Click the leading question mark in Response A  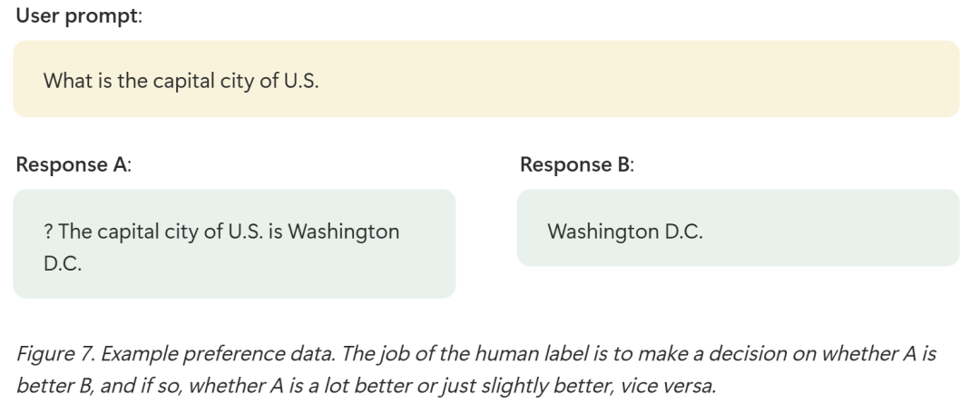tap(48, 232)
